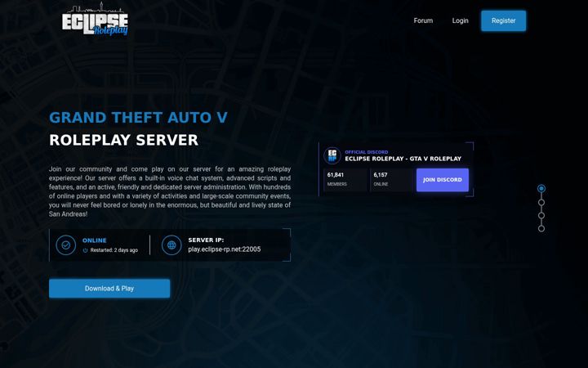Click the server address play.eclipse-rp.net:22005
The width and height of the screenshot is (588, 368).
pyautogui.click(x=225, y=249)
